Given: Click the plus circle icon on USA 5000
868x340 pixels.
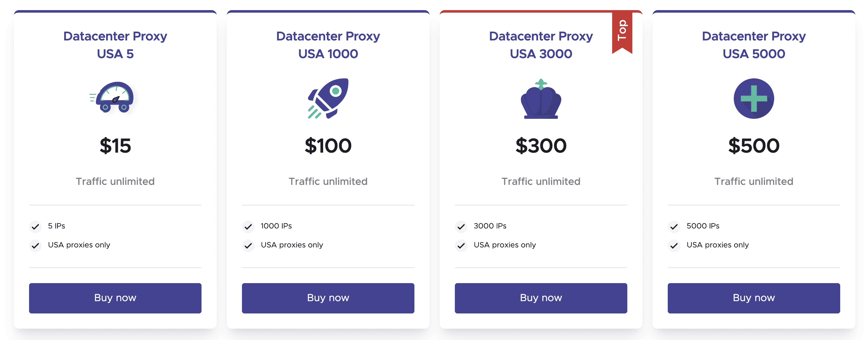Looking at the screenshot, I should [754, 98].
